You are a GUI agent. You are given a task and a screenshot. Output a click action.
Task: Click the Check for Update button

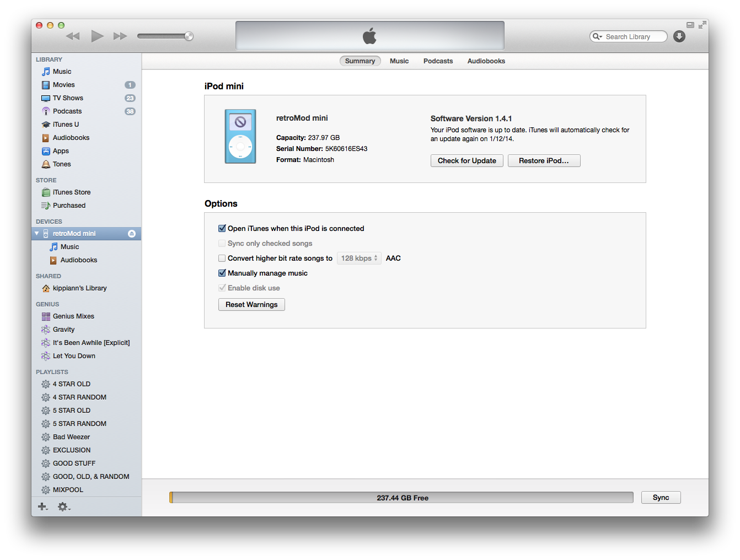pyautogui.click(x=467, y=161)
